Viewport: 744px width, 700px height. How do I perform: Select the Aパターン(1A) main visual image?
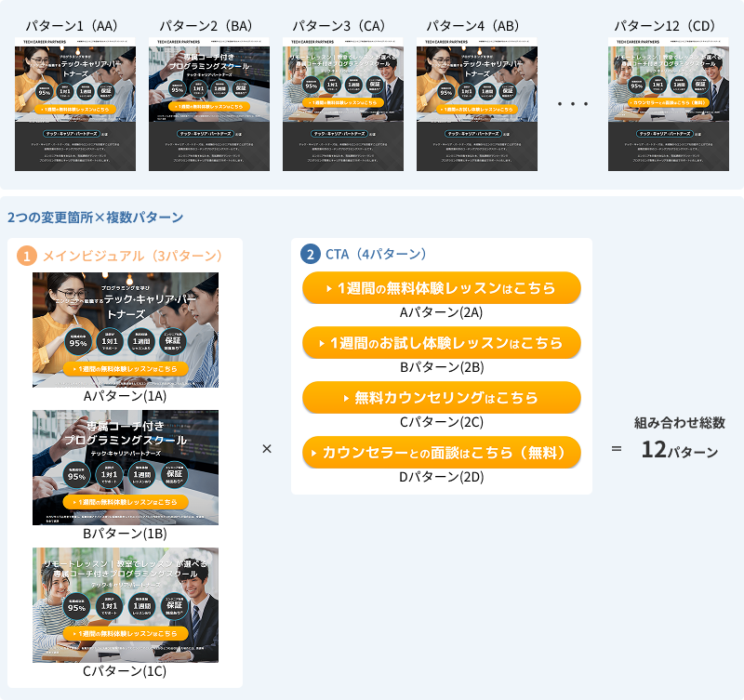pyautogui.click(x=126, y=330)
